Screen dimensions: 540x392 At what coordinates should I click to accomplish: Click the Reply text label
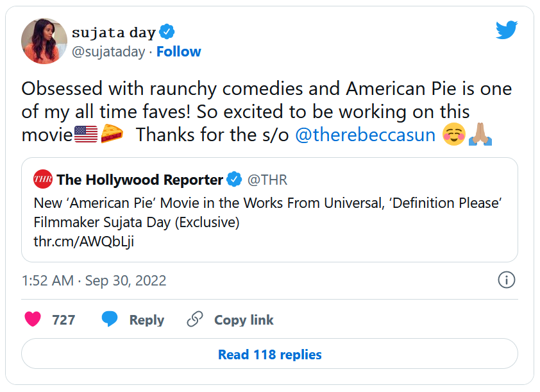click(x=146, y=320)
